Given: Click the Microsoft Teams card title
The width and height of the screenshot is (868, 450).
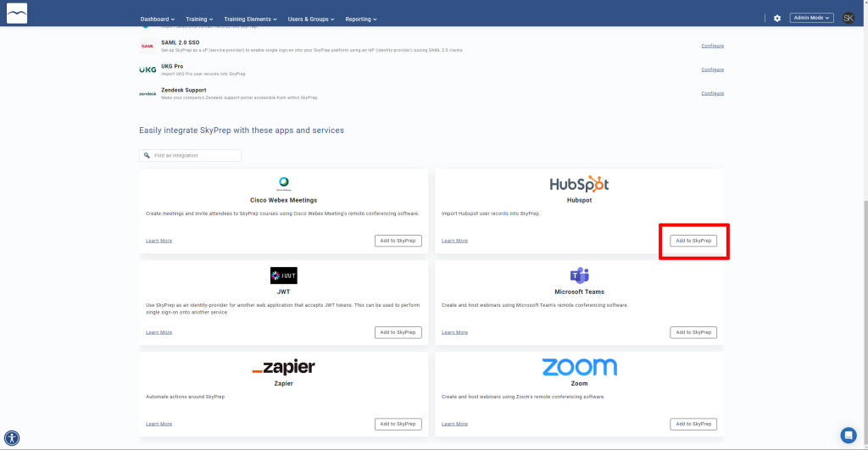Looking at the screenshot, I should pyautogui.click(x=579, y=292).
